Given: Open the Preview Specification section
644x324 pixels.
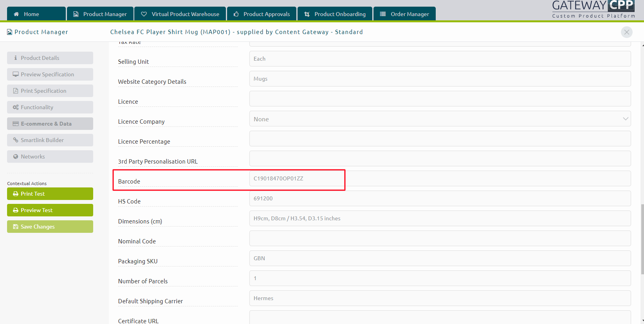Looking at the screenshot, I should (x=50, y=74).
